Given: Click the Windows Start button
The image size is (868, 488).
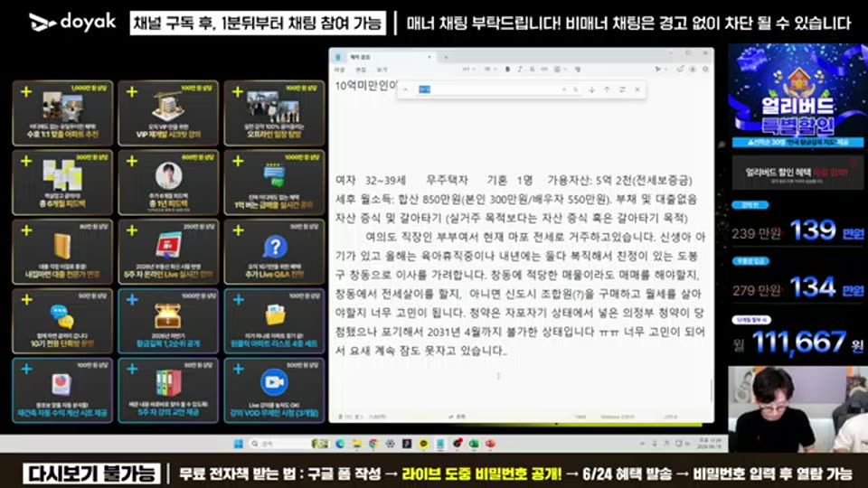Looking at the screenshot, I should point(239,444).
